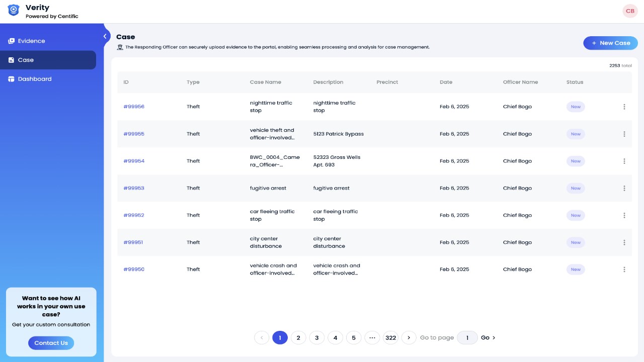Open options menu for case #99956
644x362 pixels.
(x=624, y=107)
